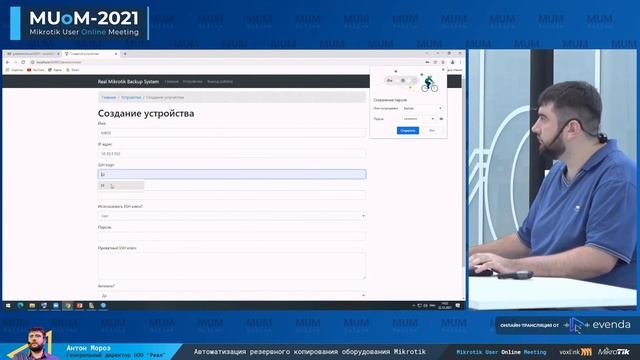Open the browser profile avatar icon
This screenshot has width=640, height=360.
[x=453, y=62]
